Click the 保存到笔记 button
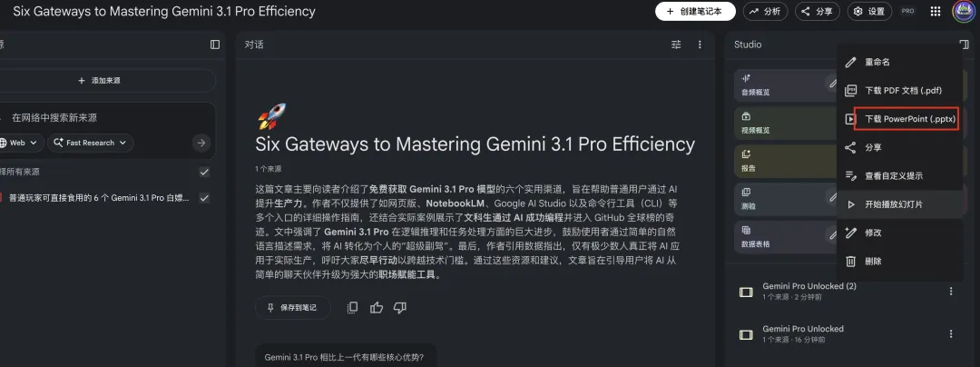The image size is (980, 367). [292, 308]
